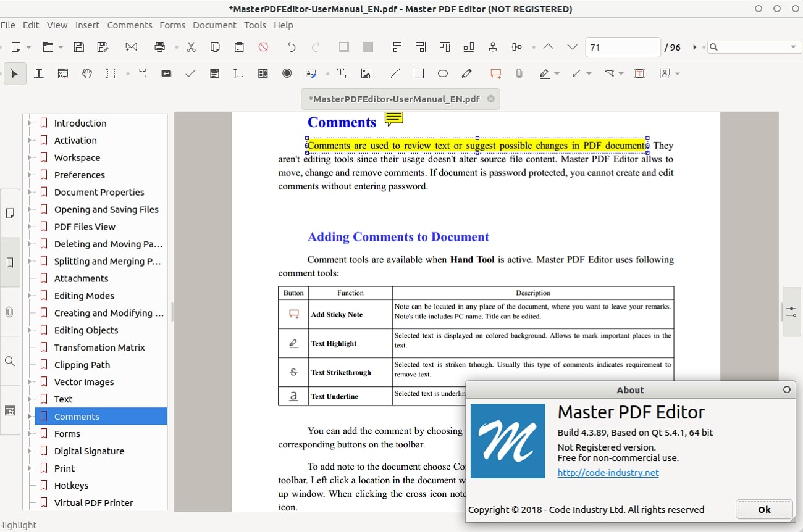Screen dimensions: 803x532
Task: Expand the Editing Objects bookmark node
Action: click(29, 330)
